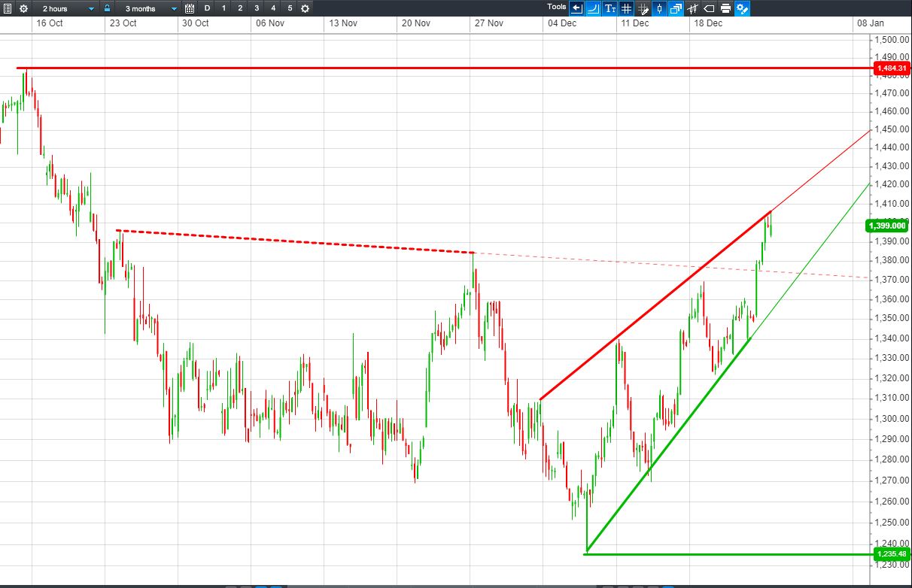Click the 06 Nov date label
This screenshot has width=912, height=588.
269,23
